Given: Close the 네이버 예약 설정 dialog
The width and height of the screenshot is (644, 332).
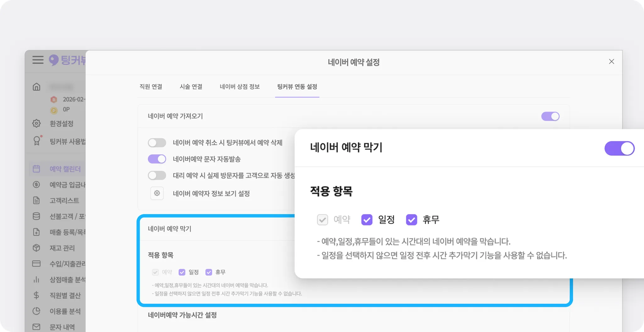Looking at the screenshot, I should click(x=612, y=62).
